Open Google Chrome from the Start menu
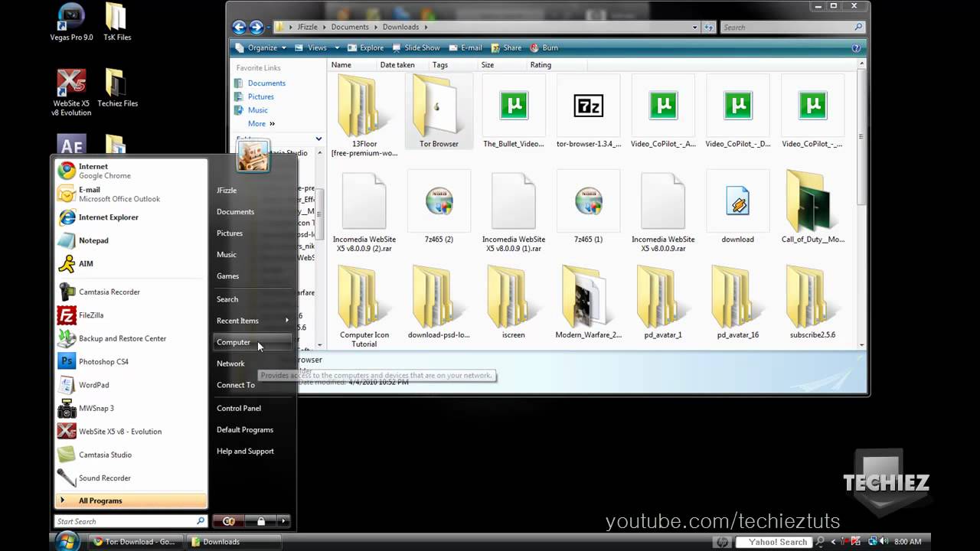980x551 pixels. 130,171
